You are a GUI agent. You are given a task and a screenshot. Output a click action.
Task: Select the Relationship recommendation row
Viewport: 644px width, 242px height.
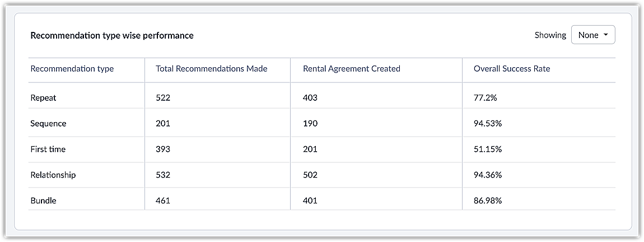(53, 175)
